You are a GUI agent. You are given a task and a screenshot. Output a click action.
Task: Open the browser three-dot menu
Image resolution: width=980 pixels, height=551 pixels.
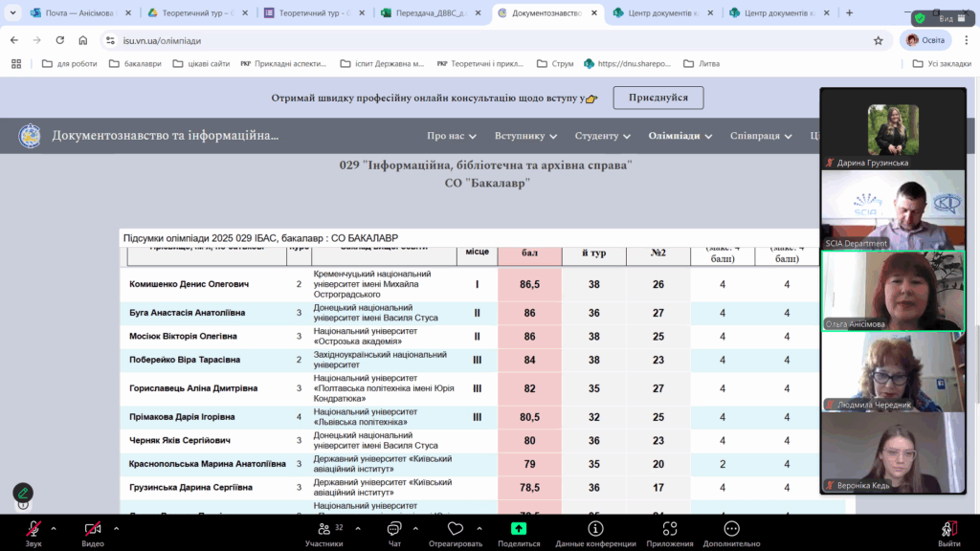tap(967, 40)
